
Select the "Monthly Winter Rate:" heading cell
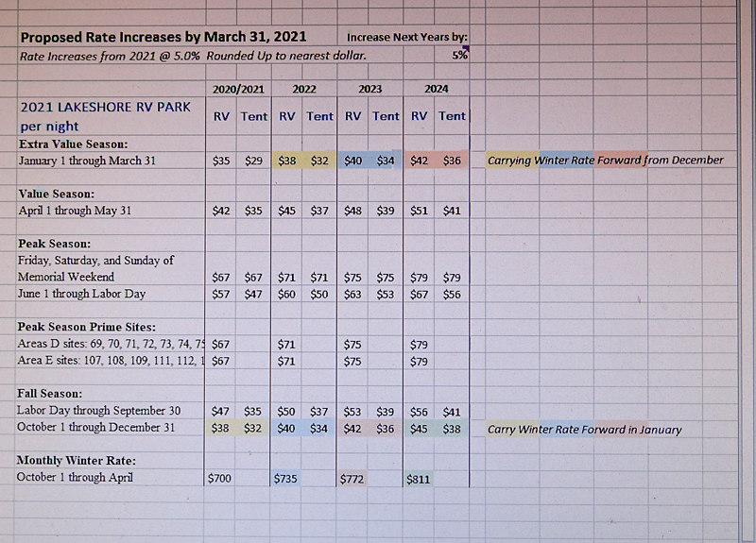pyautogui.click(x=76, y=460)
